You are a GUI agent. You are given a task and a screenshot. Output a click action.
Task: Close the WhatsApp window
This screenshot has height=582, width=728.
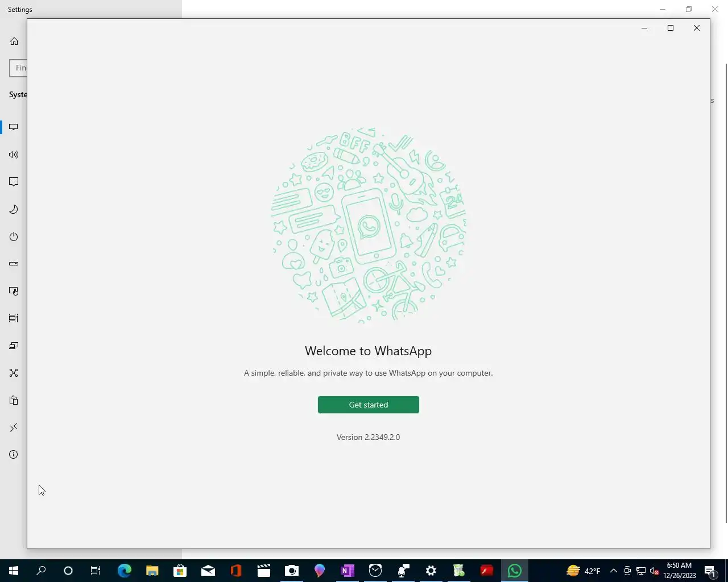tap(697, 28)
